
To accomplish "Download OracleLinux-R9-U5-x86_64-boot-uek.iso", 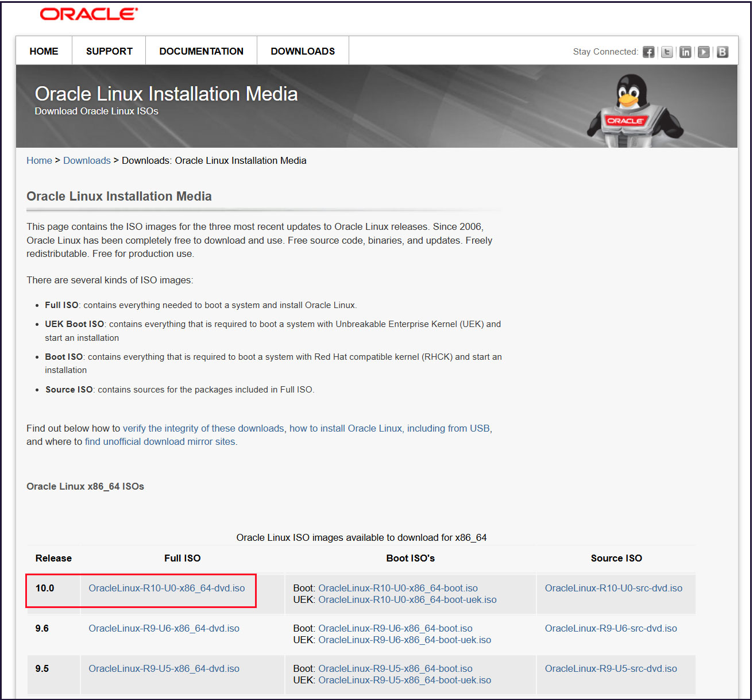I will point(405,680).
